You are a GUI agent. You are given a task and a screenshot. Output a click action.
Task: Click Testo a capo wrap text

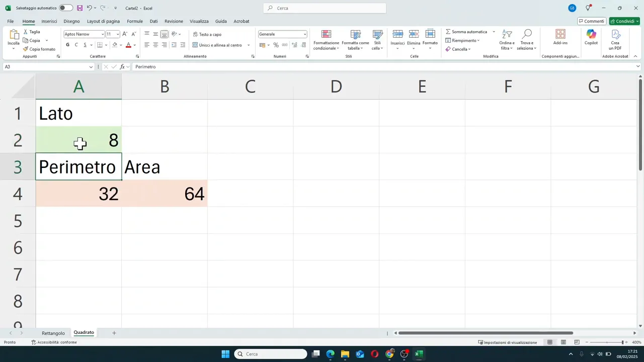pyautogui.click(x=207, y=34)
